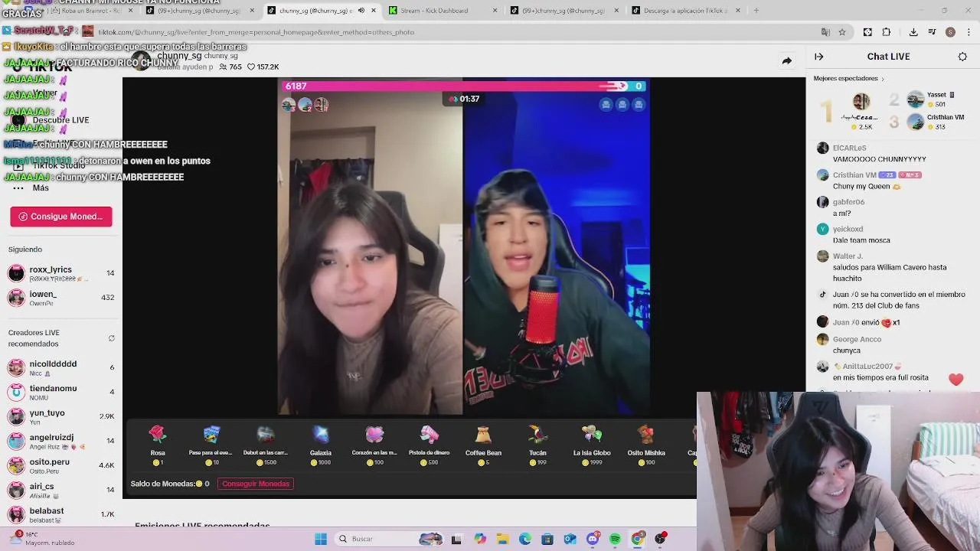This screenshot has height=551, width=980.
Task: Open Windows Start menu
Action: click(x=321, y=539)
